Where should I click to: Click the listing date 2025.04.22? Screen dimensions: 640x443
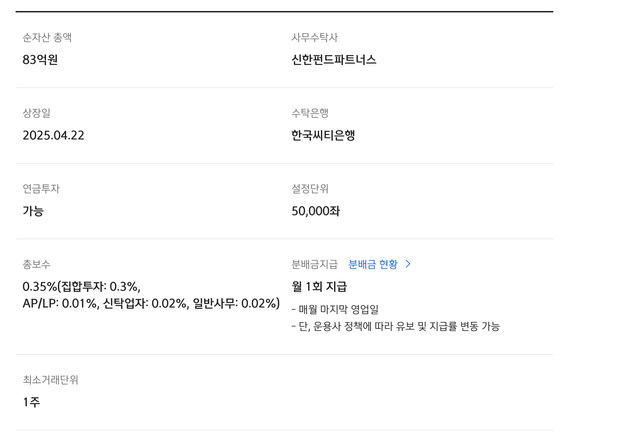point(53,136)
